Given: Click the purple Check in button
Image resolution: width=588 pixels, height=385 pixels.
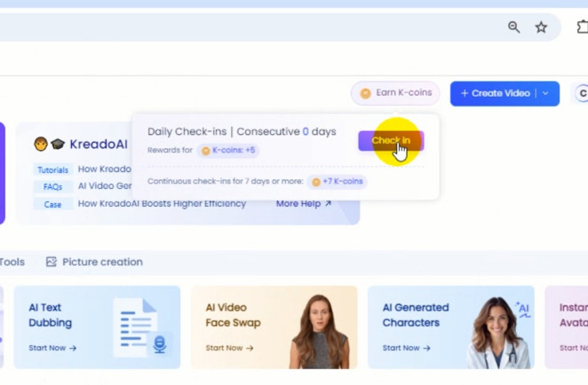Looking at the screenshot, I should 391,141.
